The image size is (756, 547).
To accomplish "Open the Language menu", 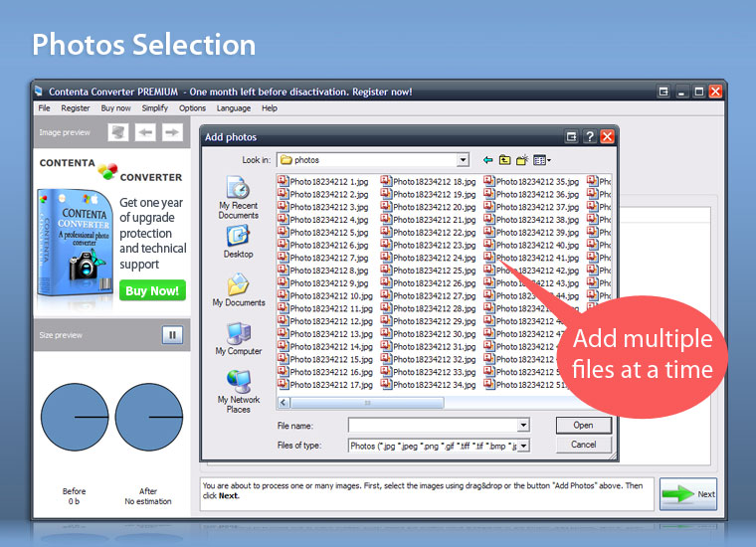I will click(234, 108).
